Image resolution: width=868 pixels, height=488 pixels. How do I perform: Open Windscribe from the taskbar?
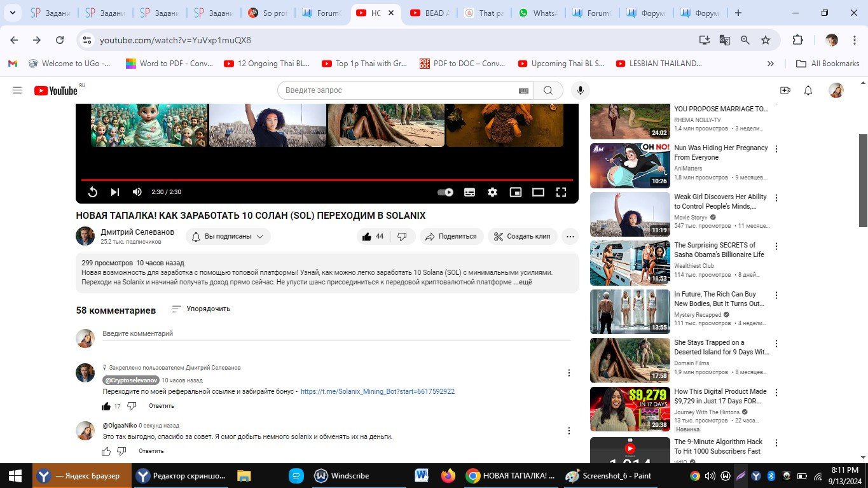(x=341, y=475)
